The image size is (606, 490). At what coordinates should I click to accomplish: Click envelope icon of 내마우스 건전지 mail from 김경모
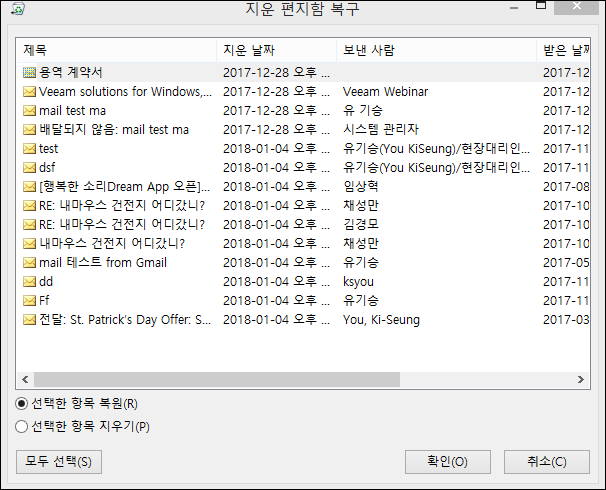pyautogui.click(x=29, y=225)
